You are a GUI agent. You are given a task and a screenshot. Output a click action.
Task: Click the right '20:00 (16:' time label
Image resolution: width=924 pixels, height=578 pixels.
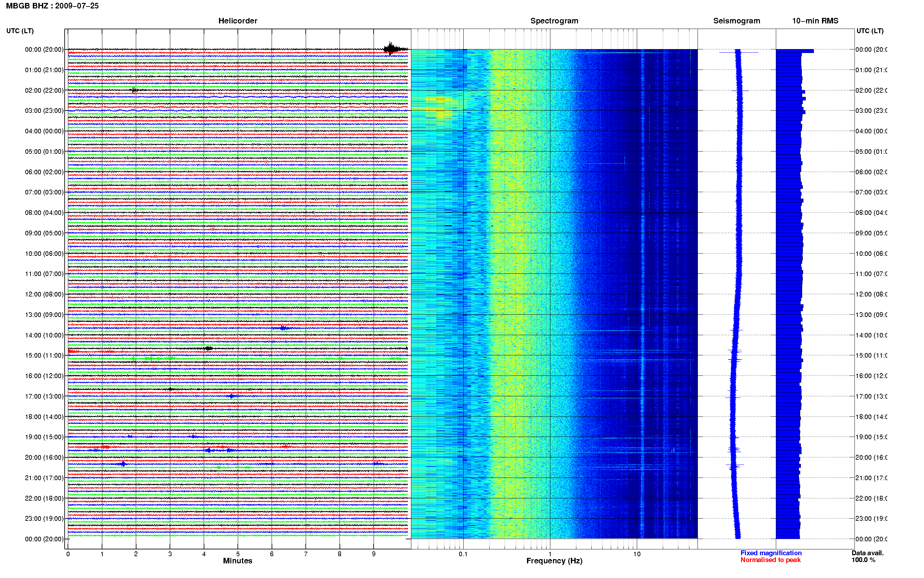[x=871, y=457]
